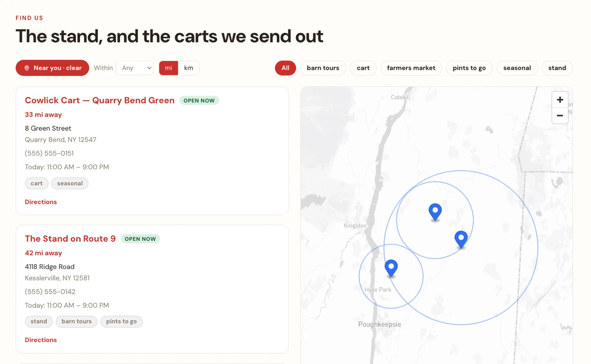
Task: Filter locations by seasonal chip
Action: point(517,68)
